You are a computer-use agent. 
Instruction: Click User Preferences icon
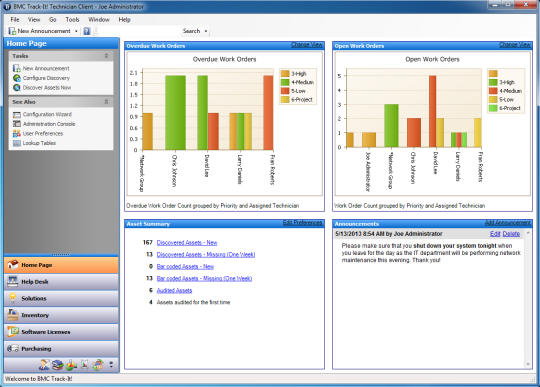click(x=17, y=134)
